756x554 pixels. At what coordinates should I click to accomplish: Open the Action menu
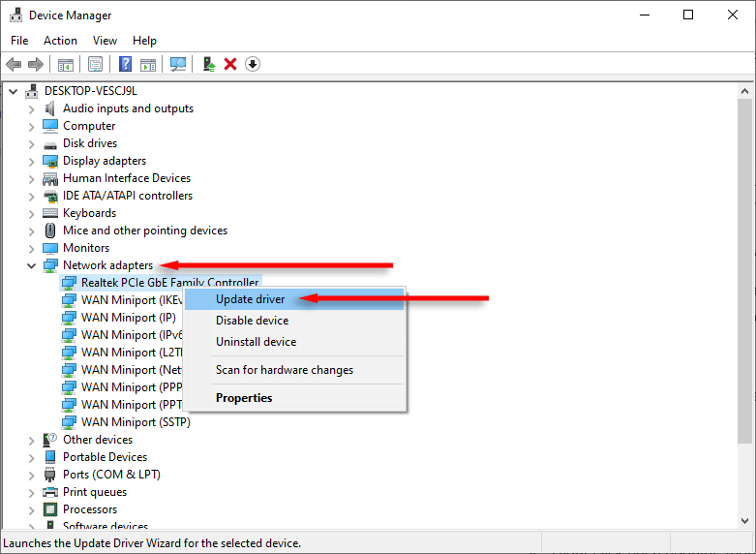coord(60,41)
